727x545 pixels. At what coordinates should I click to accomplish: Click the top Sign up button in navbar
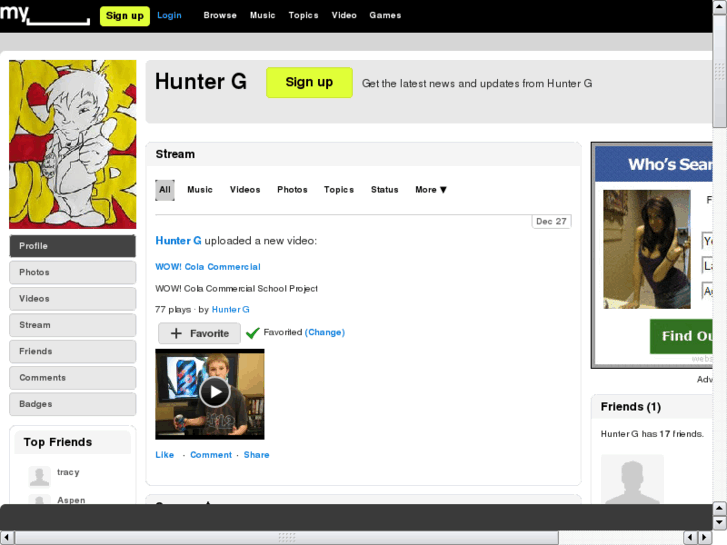125,16
